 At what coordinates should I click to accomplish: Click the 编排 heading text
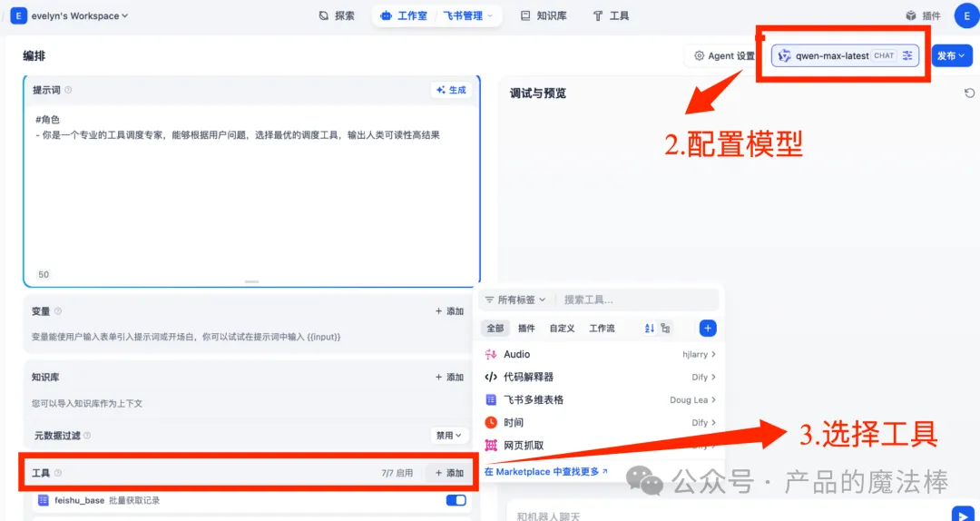[34, 56]
